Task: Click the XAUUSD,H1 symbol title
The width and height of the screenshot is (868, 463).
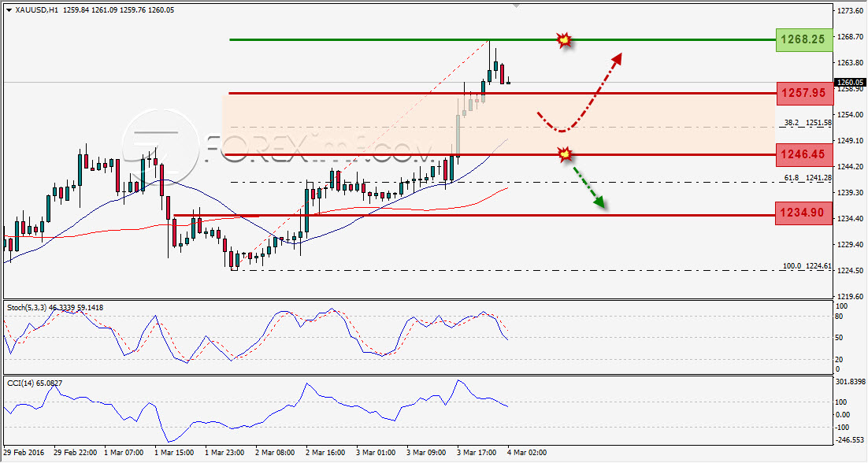Action: tap(37, 10)
